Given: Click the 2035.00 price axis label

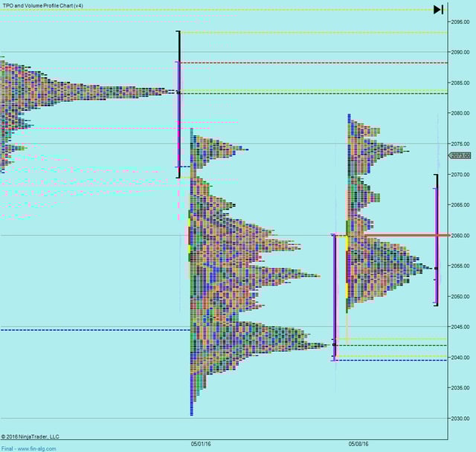Looking at the screenshot, I should click(461, 388).
